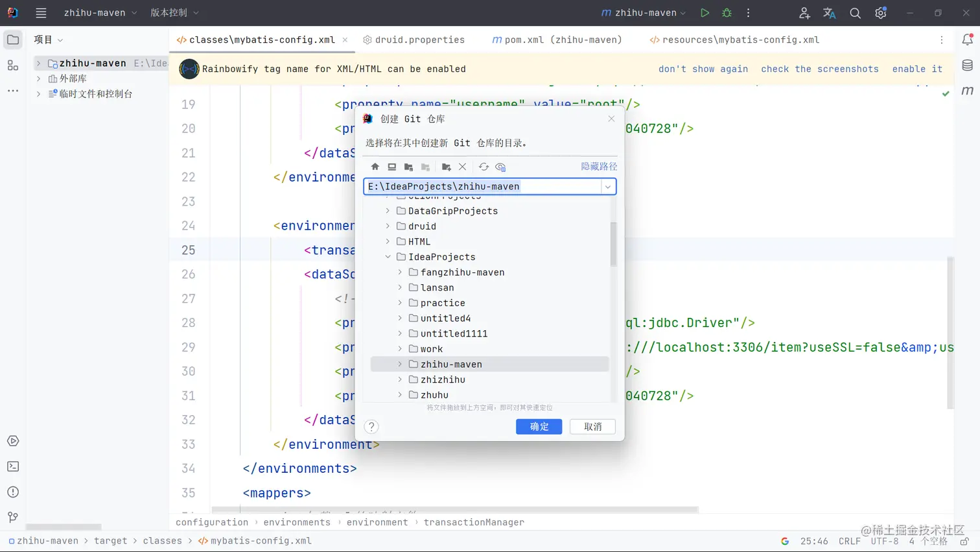Screen dimensions: 980x552
Task: Jump to desktop directory in dialog toolbar
Action: click(391, 167)
